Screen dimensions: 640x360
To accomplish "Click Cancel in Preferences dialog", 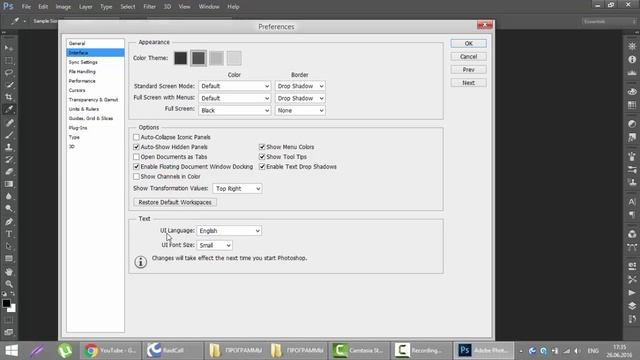I will point(469,56).
